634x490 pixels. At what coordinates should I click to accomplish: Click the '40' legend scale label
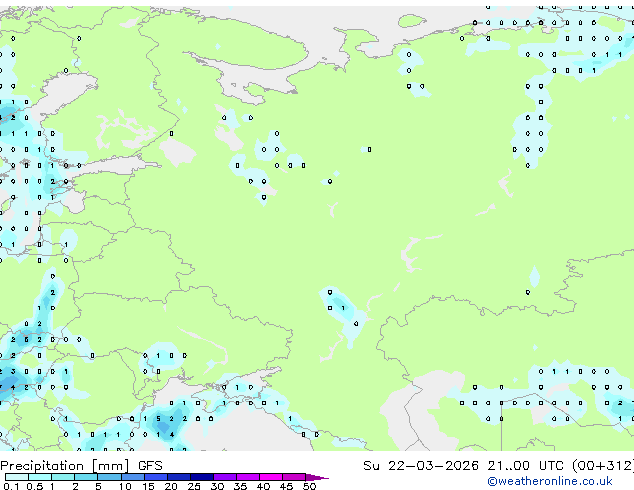(263, 486)
